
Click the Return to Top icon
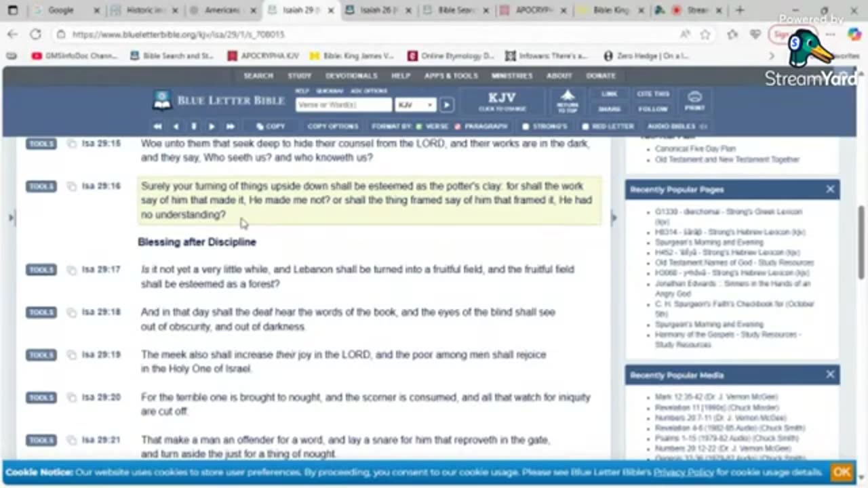tap(568, 101)
